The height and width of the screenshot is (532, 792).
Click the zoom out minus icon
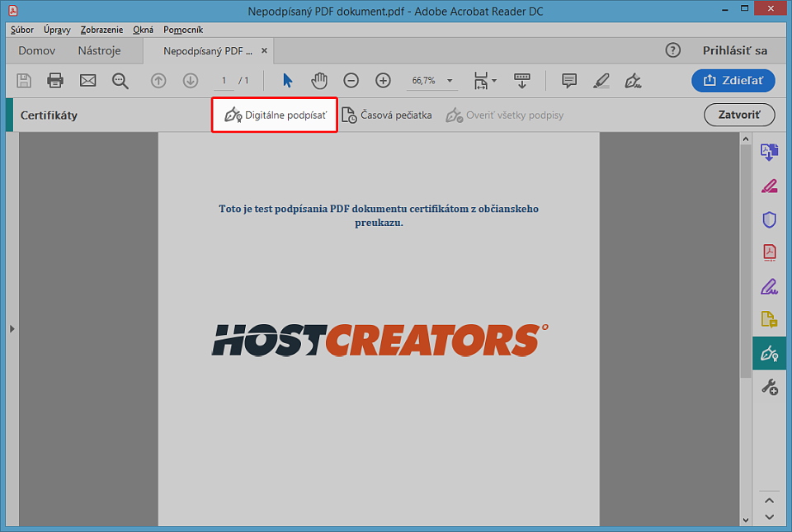tap(351, 80)
